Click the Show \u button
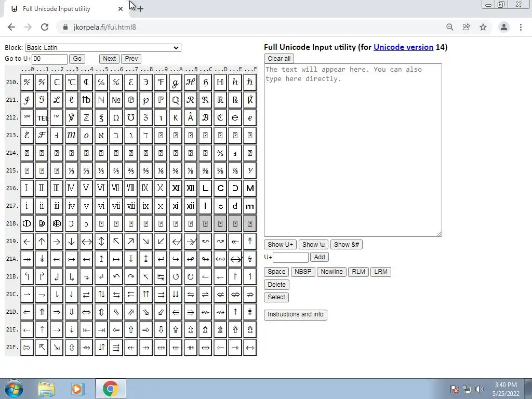Viewport: 532px width, 399px height. click(313, 244)
